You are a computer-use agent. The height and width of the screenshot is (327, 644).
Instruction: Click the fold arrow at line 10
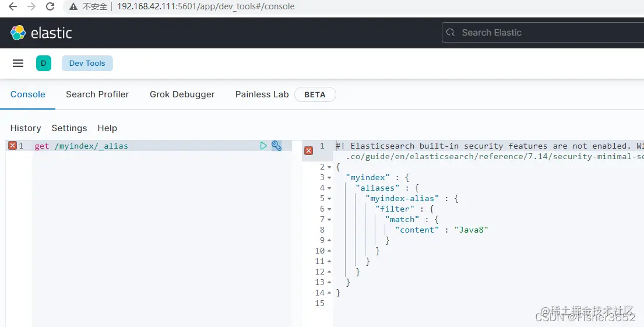(329, 251)
